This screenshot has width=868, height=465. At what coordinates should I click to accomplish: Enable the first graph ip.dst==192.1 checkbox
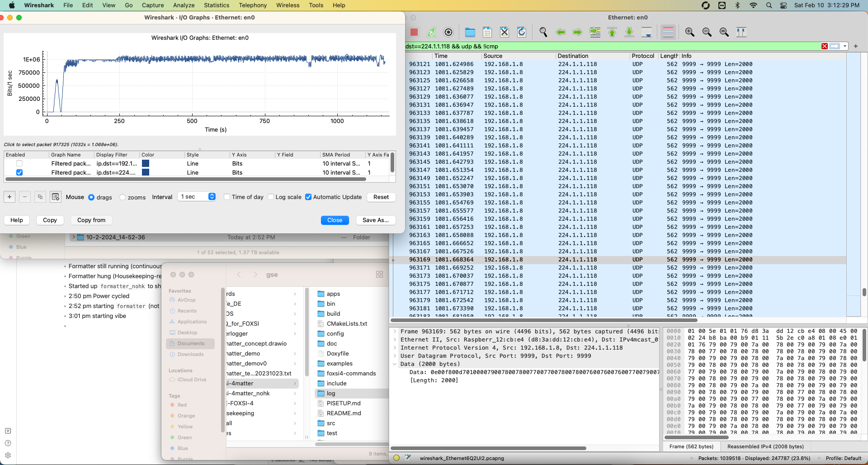19,163
